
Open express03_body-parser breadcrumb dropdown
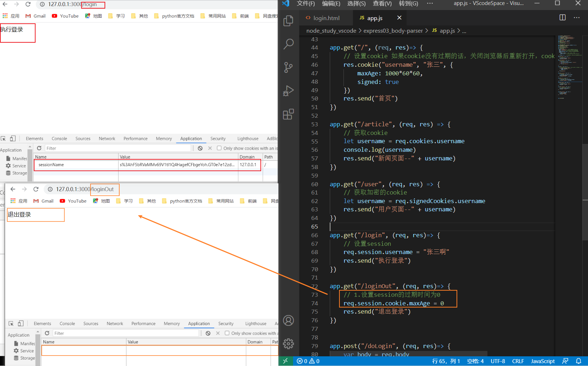click(393, 31)
